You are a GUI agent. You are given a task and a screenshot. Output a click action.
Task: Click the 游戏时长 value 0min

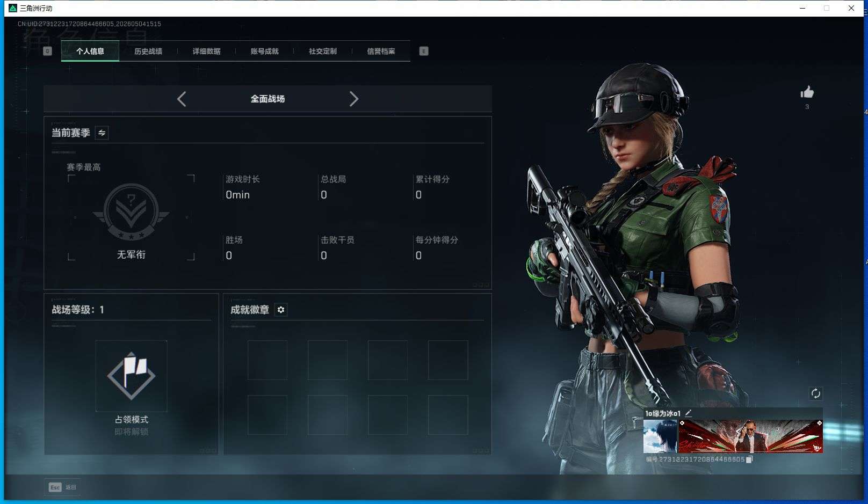pos(237,195)
